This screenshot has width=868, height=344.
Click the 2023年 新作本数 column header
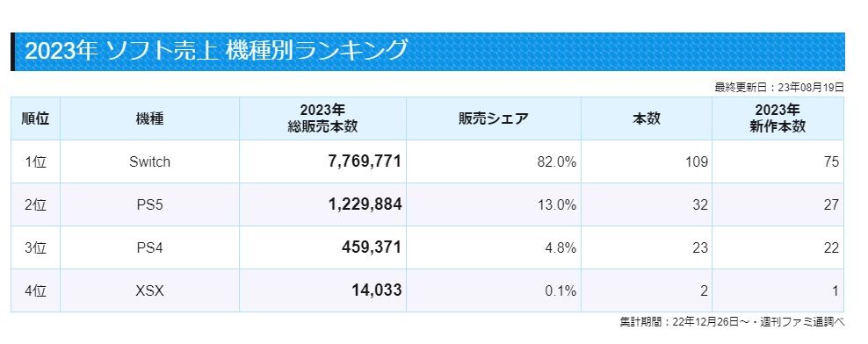coord(778,118)
